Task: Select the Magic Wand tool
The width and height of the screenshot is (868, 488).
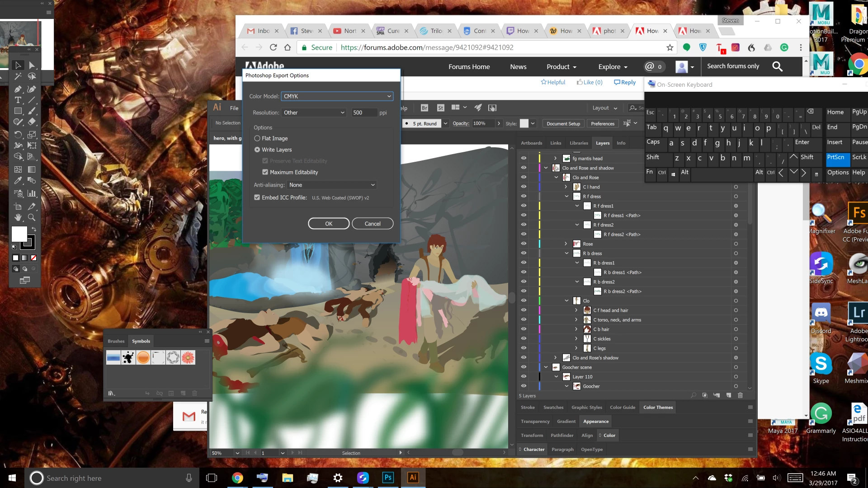Action: tap(18, 76)
